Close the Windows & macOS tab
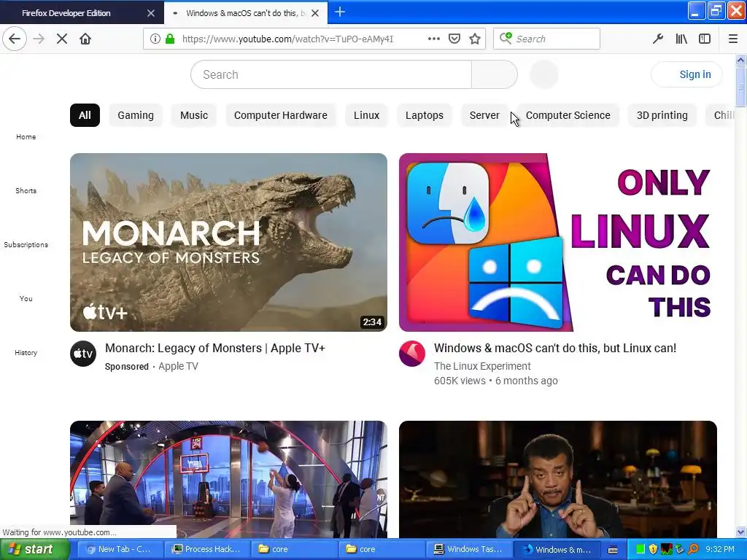 point(315,13)
